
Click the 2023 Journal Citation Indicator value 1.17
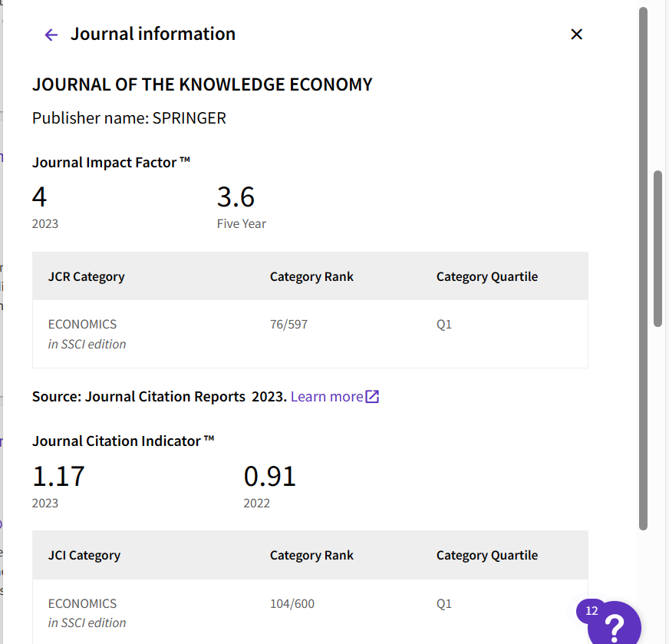tap(58, 477)
